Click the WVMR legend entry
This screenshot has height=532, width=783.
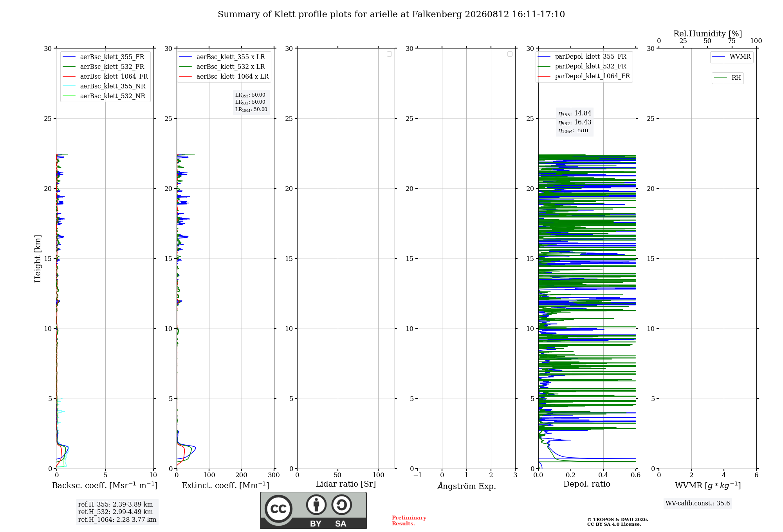tap(732, 57)
